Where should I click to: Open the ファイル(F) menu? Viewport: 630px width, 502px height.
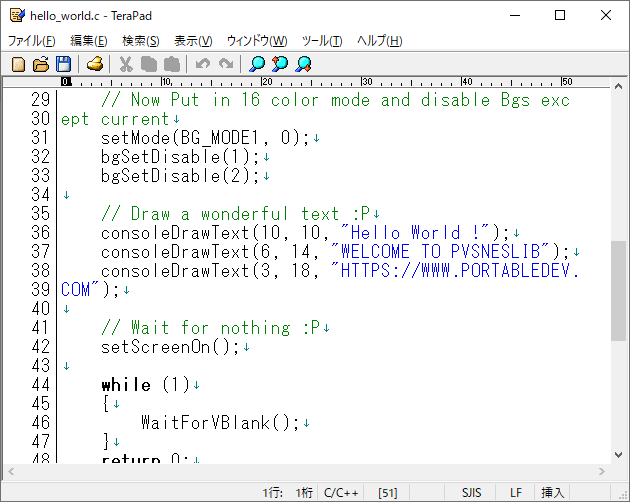32,41
